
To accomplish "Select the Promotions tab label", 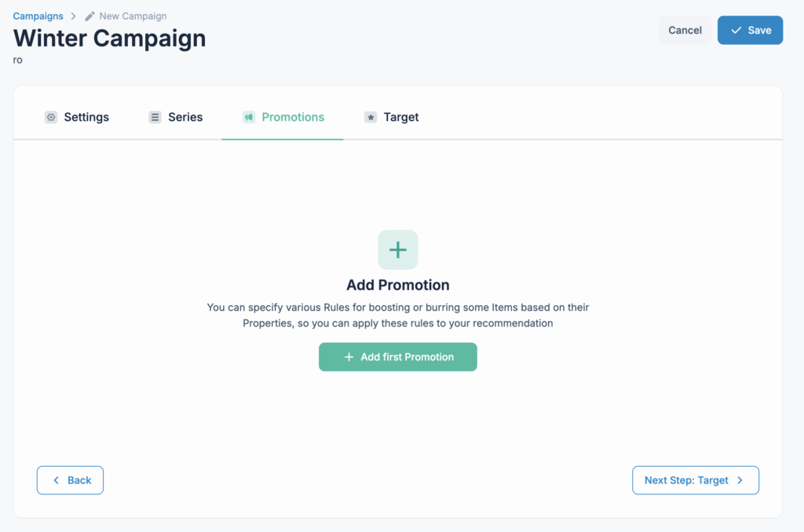I will pyautogui.click(x=293, y=117).
